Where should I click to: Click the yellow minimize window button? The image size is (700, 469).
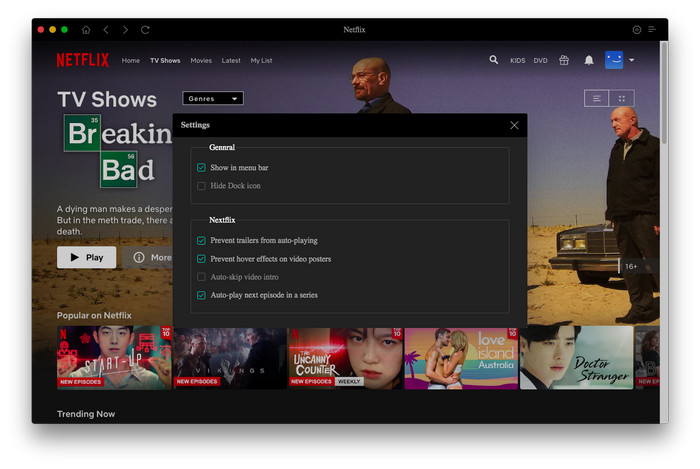tap(52, 30)
